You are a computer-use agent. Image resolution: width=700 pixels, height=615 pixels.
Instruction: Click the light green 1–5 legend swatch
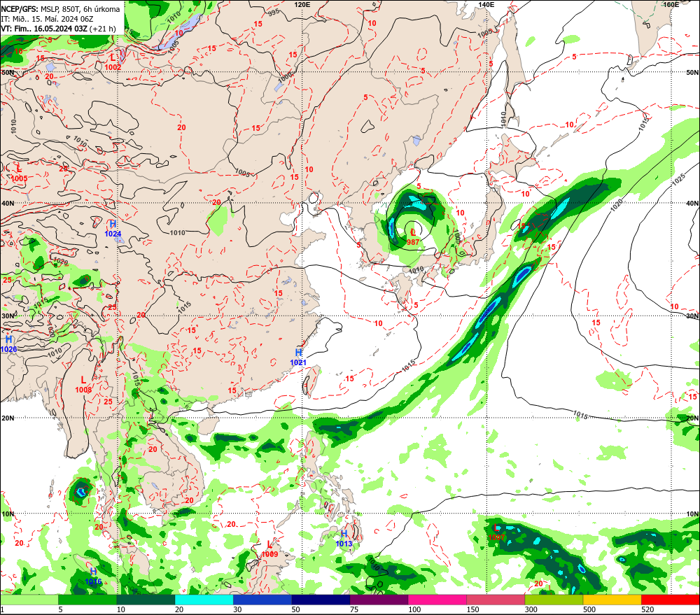coord(29,600)
